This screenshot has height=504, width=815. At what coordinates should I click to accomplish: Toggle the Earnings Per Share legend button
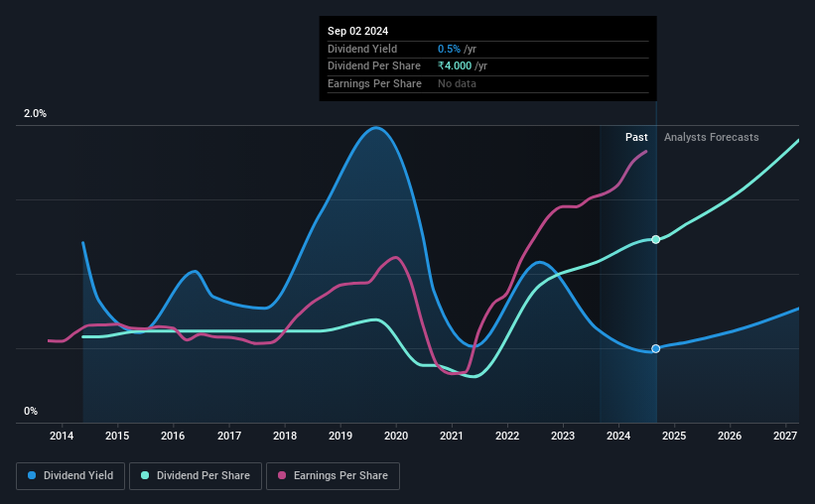333,475
